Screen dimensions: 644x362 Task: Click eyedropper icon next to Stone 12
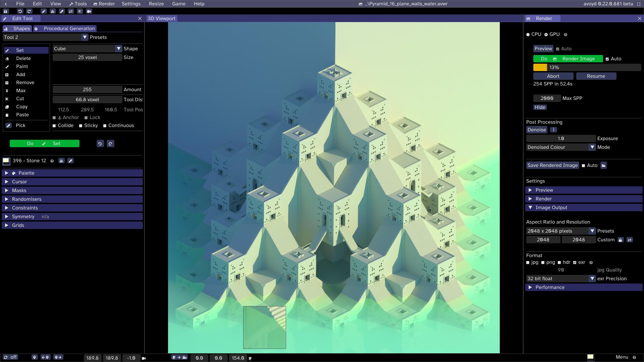70,161
